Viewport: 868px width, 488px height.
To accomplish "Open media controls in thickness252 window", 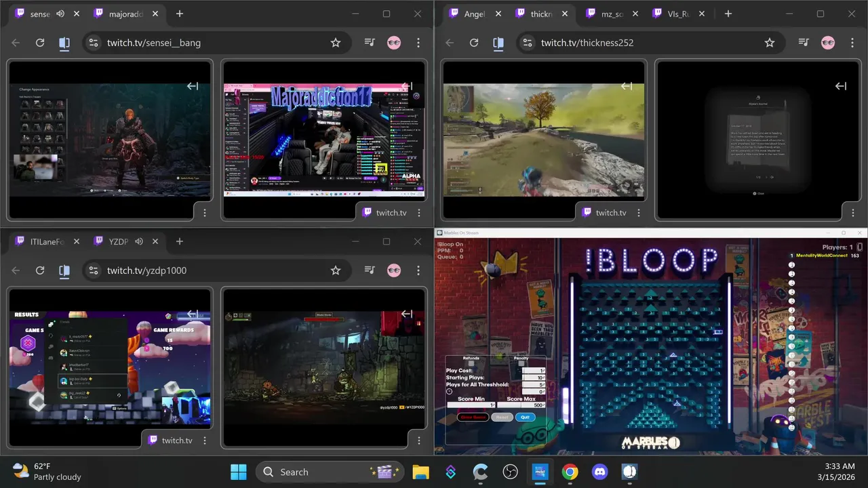I will 804,43.
